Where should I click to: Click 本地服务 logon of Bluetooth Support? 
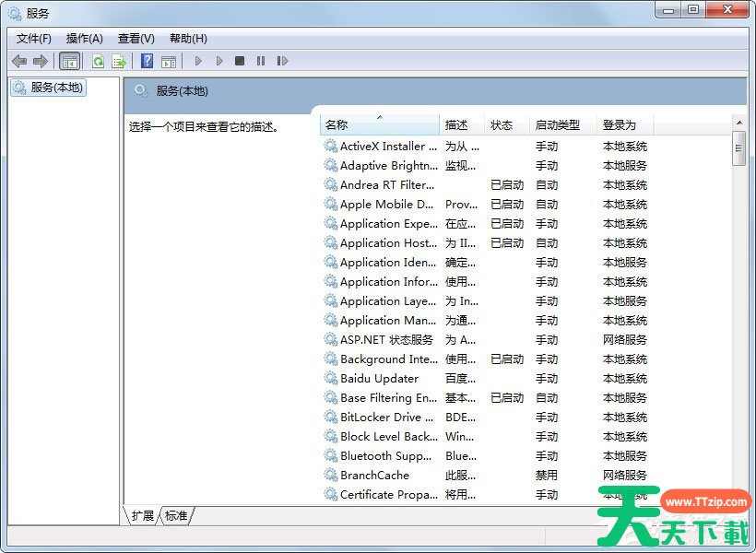tap(625, 455)
